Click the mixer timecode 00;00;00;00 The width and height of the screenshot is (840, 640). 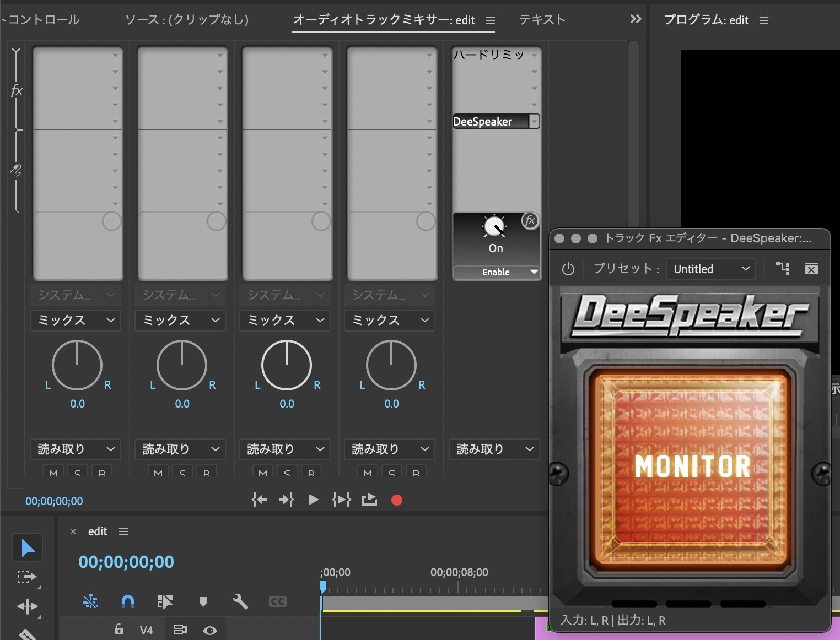(54, 501)
